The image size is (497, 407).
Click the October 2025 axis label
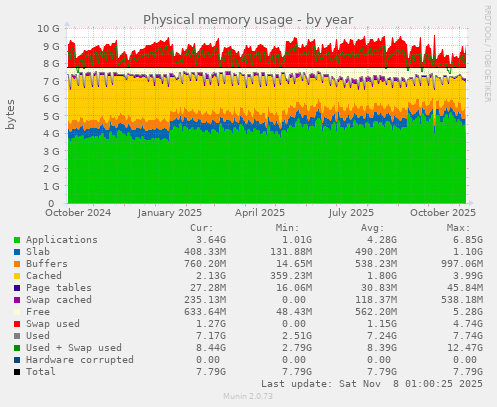pyautogui.click(x=443, y=213)
